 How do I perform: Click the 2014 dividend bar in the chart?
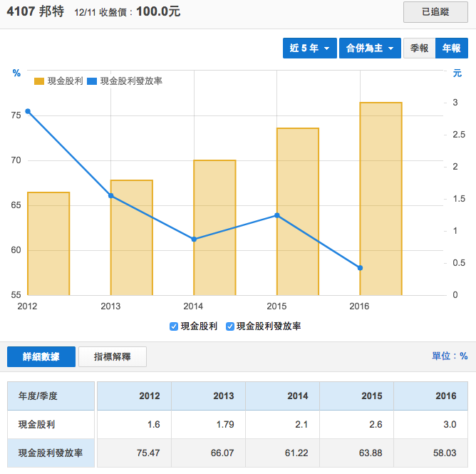[x=214, y=227]
